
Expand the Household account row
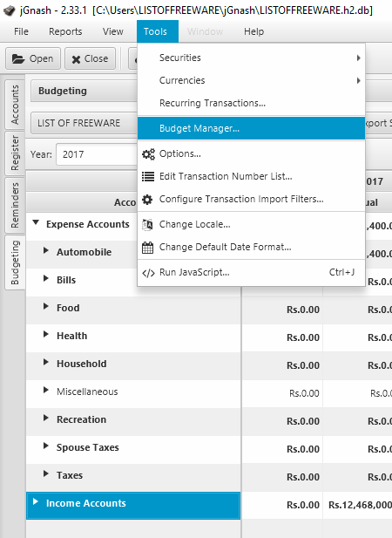coord(45,363)
